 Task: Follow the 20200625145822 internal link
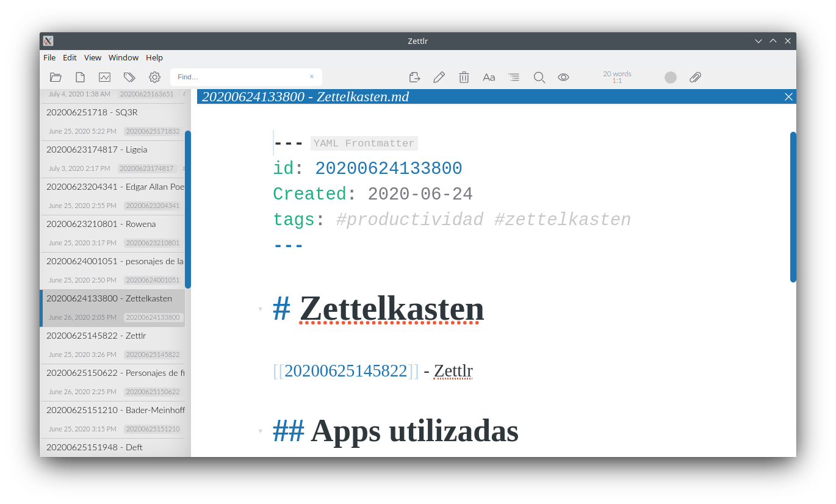pyautogui.click(x=346, y=371)
